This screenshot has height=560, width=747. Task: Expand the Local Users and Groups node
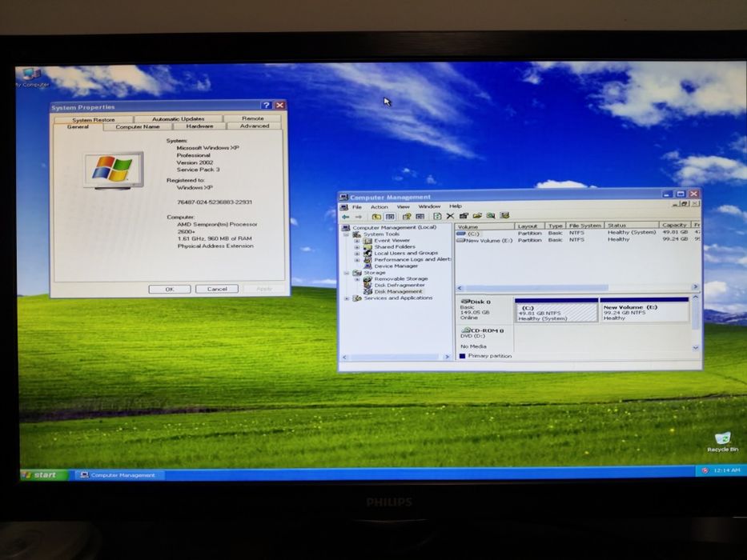coord(357,254)
